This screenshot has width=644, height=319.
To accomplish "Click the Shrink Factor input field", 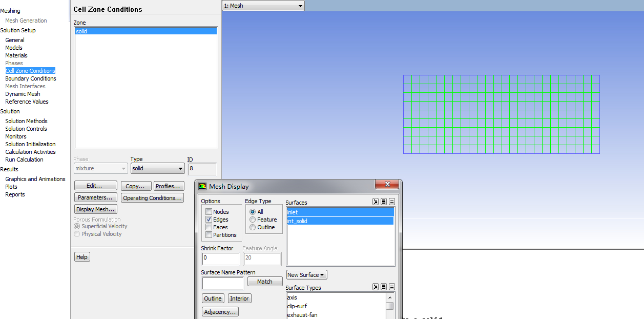I will [220, 258].
